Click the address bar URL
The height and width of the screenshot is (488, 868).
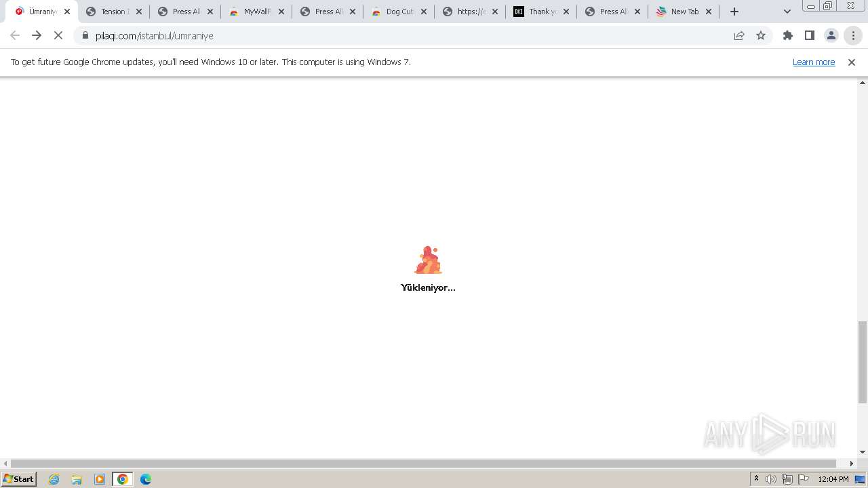[155, 36]
